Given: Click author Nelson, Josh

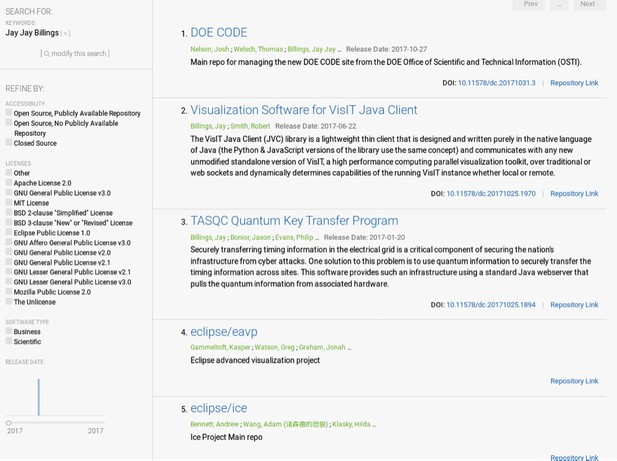Looking at the screenshot, I should coord(210,49).
